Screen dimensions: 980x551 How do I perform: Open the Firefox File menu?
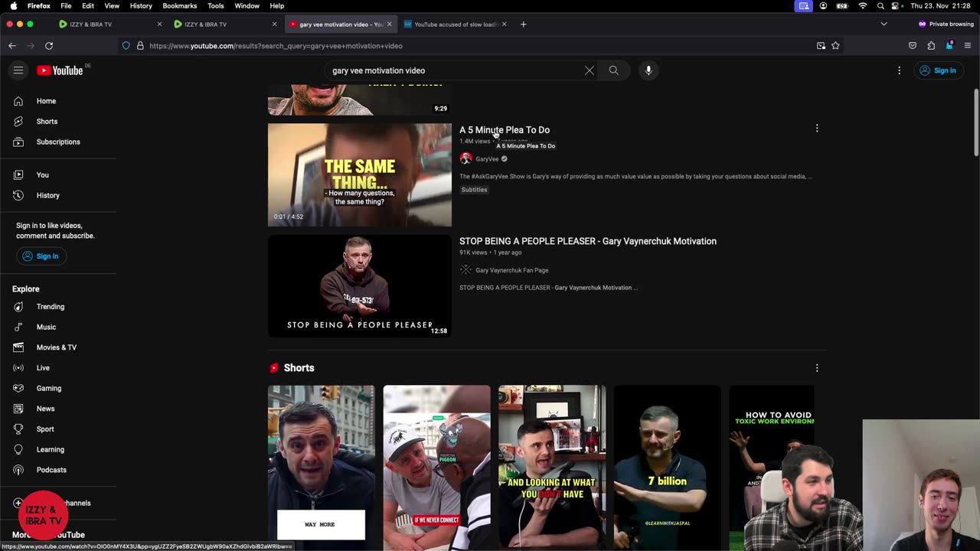[66, 6]
